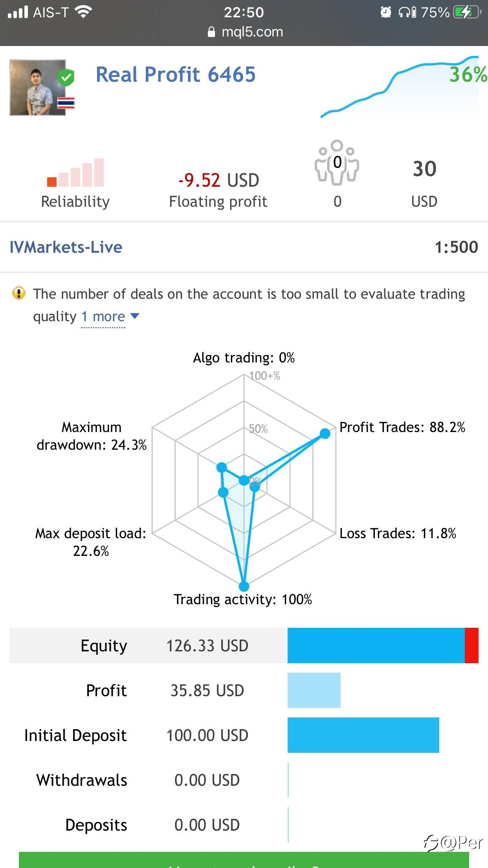Screen dimensions: 488x868
Task: Tap the blue Initial Deposit bar
Action: pos(363,735)
